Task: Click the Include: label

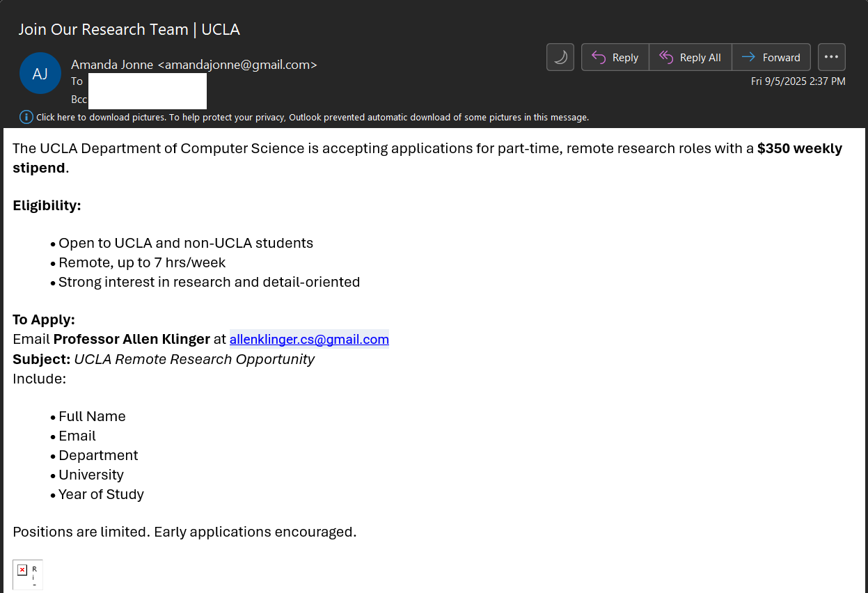Action: pos(39,379)
